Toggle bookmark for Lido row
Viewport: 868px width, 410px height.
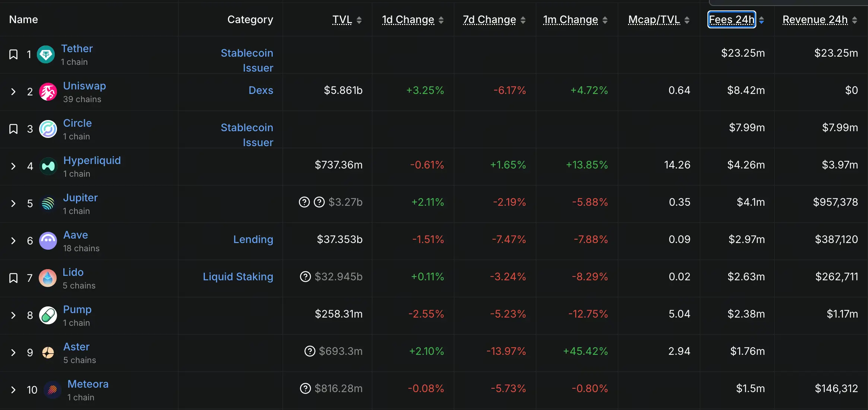(13, 278)
